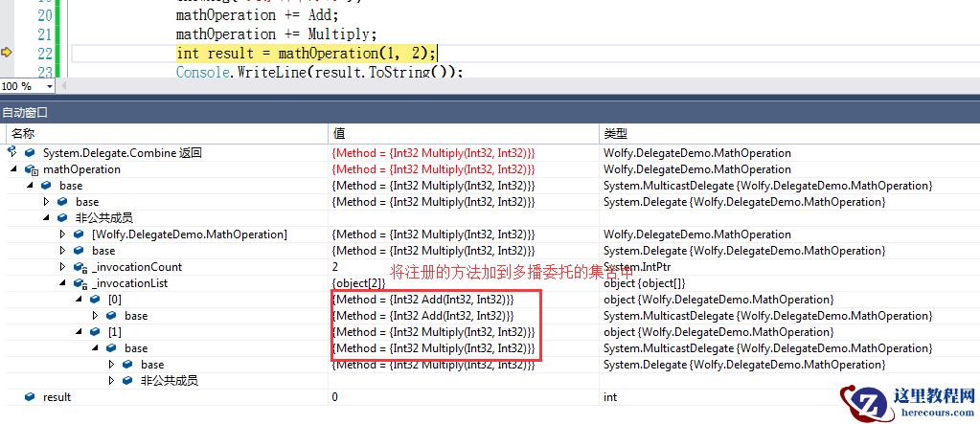The width and height of the screenshot is (980, 424).
Task: Collapse the mathOperation tree node
Action: click(13, 169)
